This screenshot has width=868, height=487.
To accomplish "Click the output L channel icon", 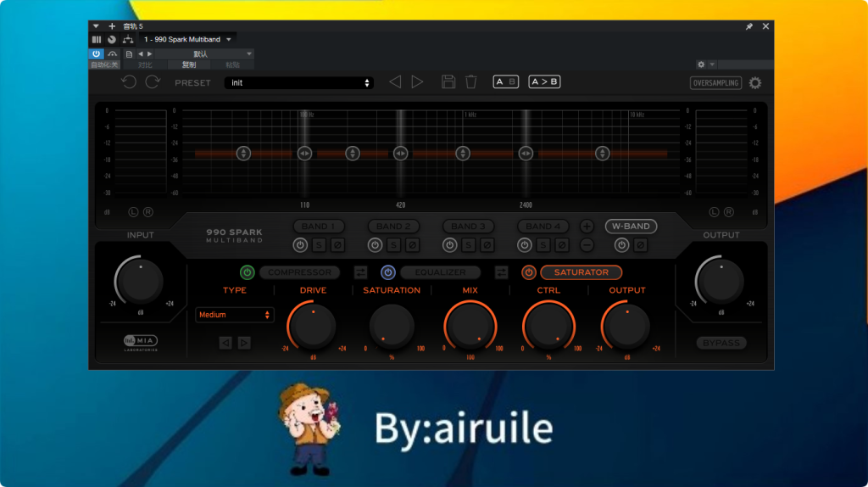I will coord(714,211).
